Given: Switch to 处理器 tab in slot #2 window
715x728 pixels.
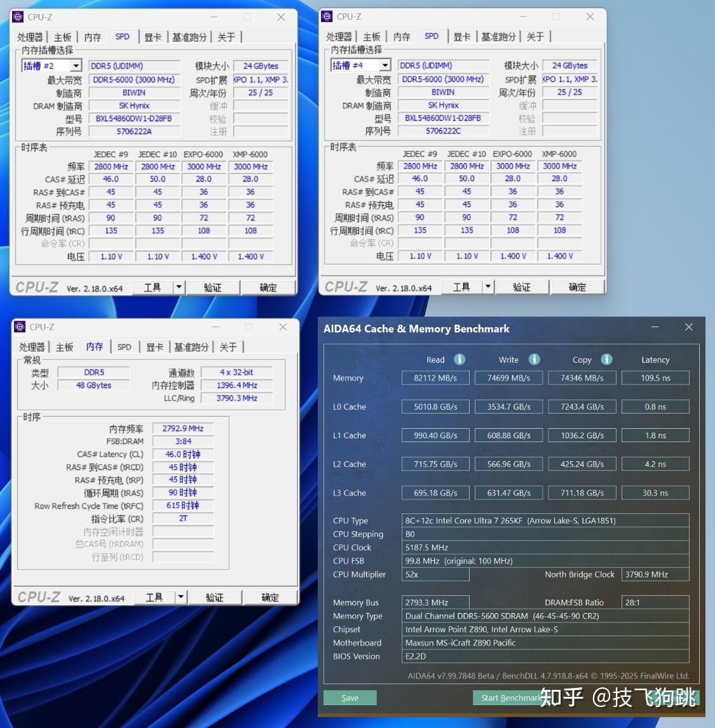Looking at the screenshot, I should (x=30, y=37).
